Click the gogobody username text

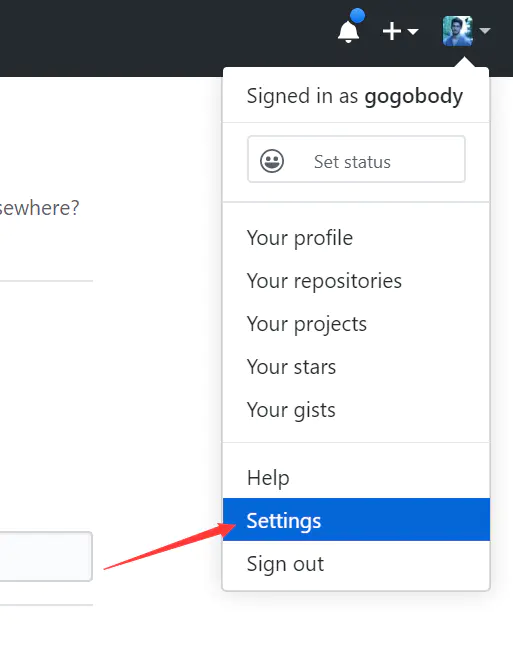(413, 97)
